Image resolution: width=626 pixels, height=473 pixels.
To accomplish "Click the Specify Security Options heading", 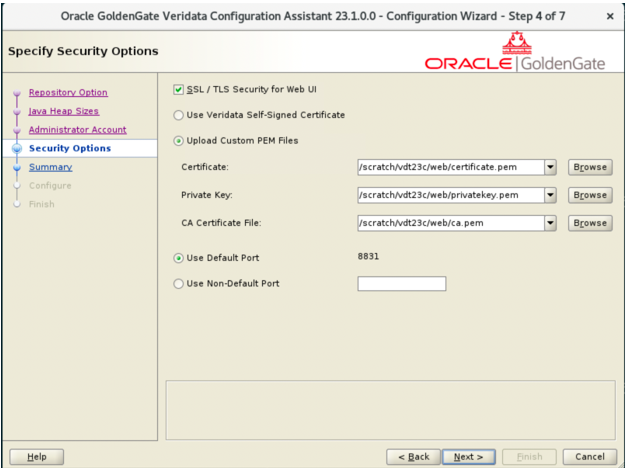I will click(x=83, y=51).
